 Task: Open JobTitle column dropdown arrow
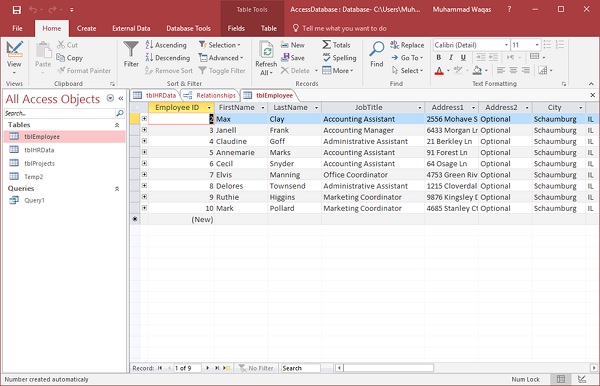[x=419, y=108]
